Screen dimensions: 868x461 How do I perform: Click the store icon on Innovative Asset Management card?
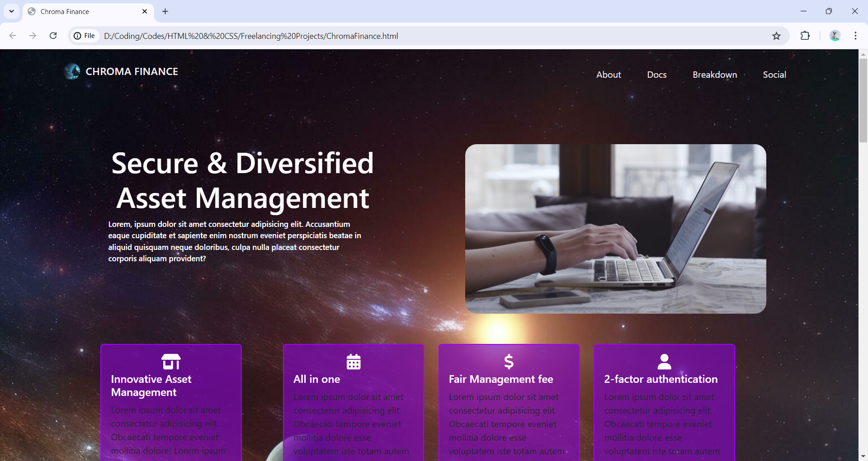[x=171, y=362]
